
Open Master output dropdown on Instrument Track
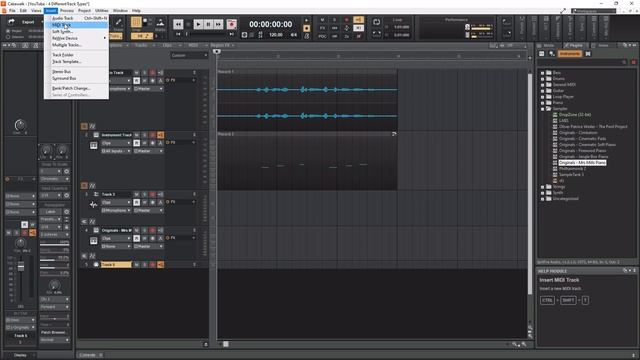click(x=148, y=151)
